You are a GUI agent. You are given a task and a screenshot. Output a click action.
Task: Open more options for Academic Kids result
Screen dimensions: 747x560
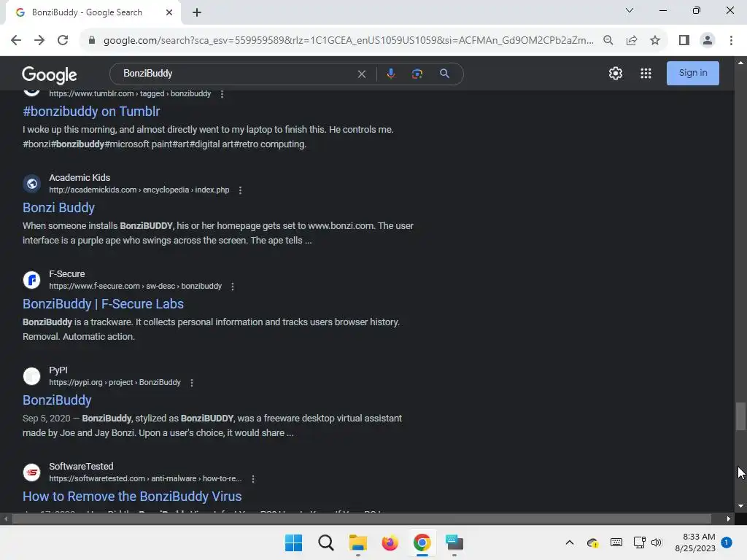[240, 190]
